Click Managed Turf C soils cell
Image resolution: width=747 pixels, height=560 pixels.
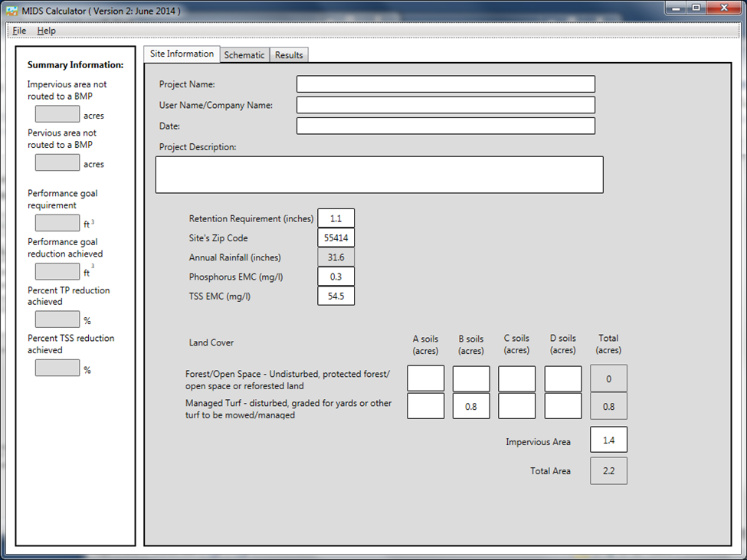click(517, 406)
